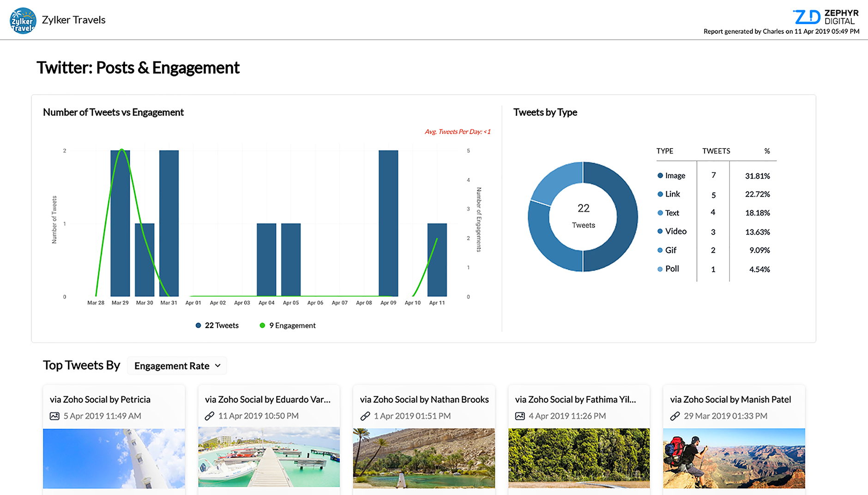Click the Apr 10 axis label
This screenshot has height=495, width=868.
click(413, 303)
